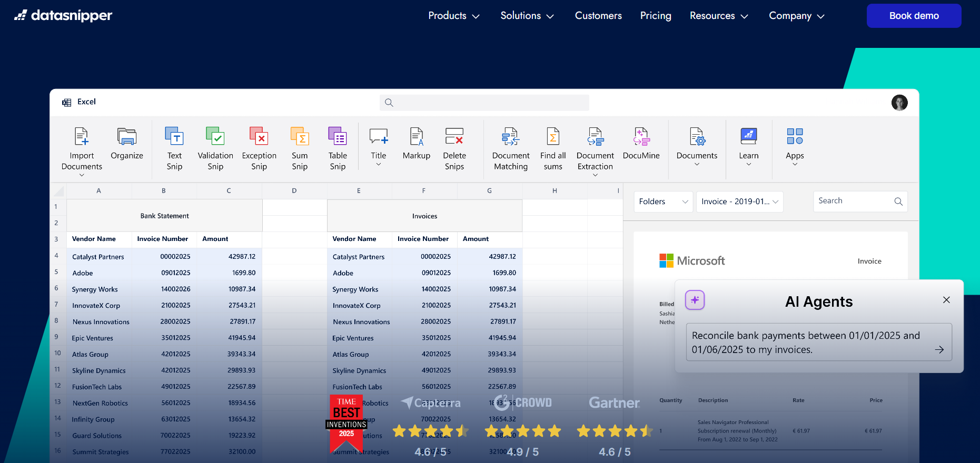
Task: Open the Pricing page
Action: [x=656, y=16]
